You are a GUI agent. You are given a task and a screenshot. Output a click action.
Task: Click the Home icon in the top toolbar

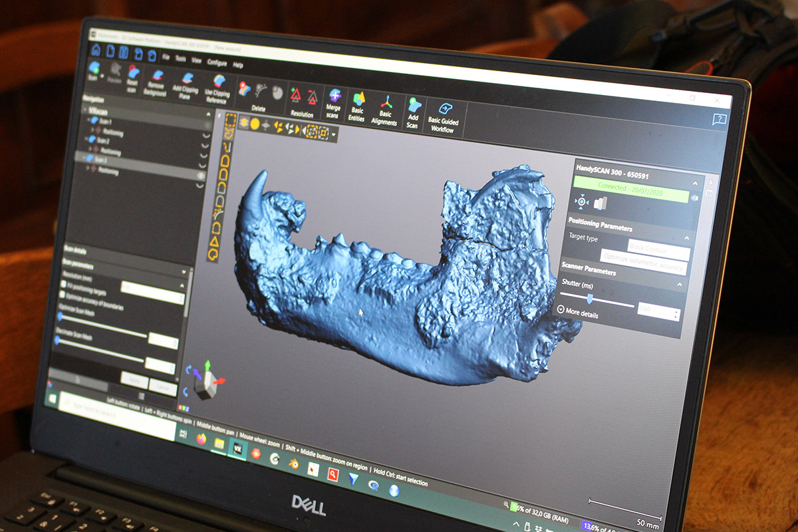[x=96, y=50]
